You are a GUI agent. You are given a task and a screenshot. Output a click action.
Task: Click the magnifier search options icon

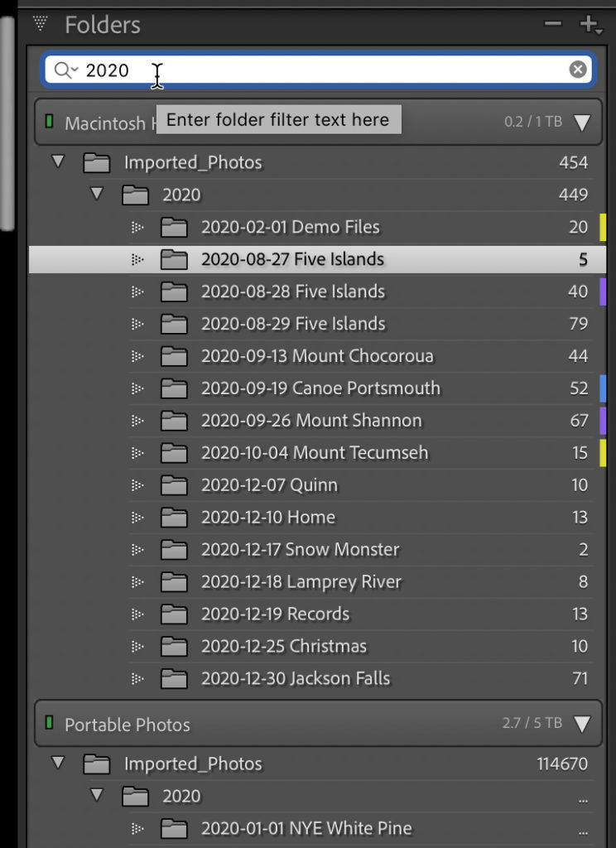click(64, 70)
